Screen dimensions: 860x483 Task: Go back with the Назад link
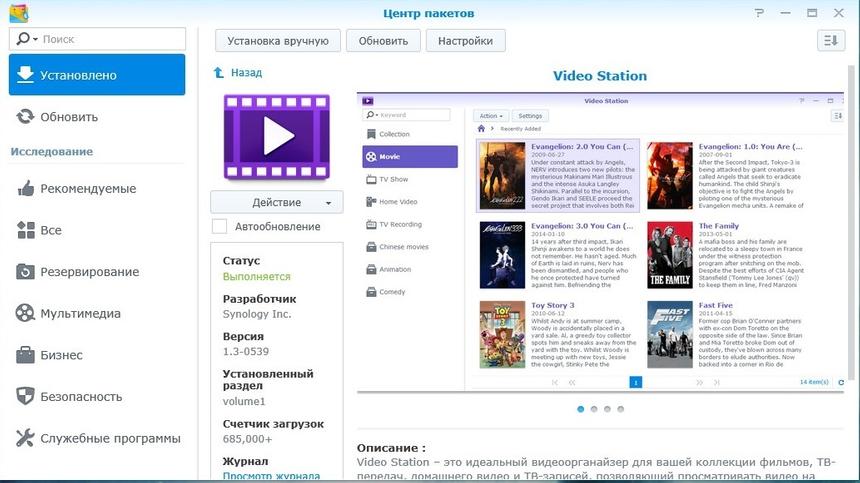(246, 72)
